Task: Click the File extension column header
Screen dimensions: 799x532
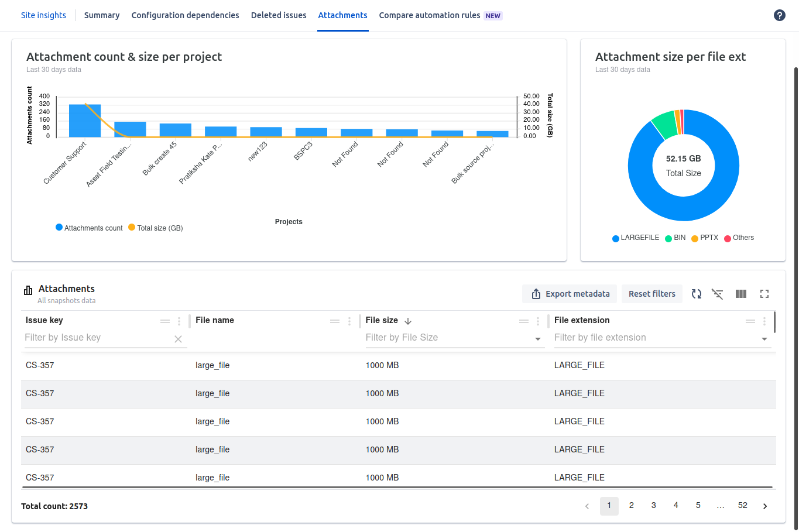Action: 582,320
